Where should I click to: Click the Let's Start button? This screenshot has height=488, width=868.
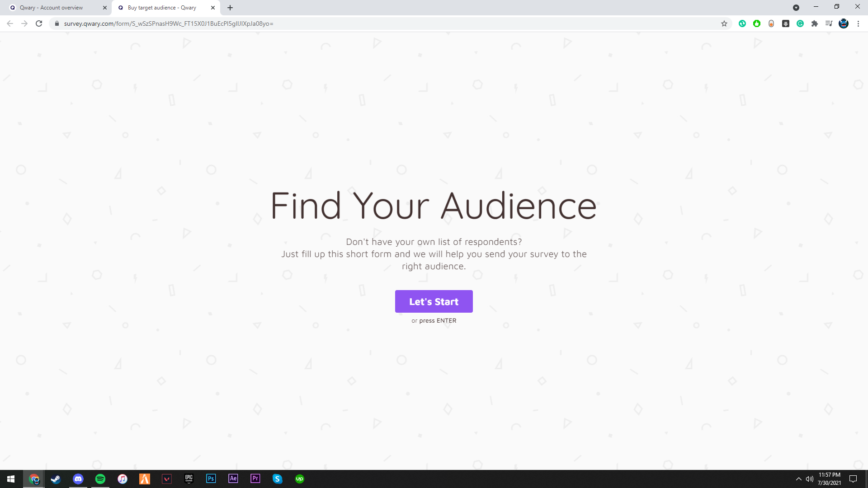pos(434,301)
